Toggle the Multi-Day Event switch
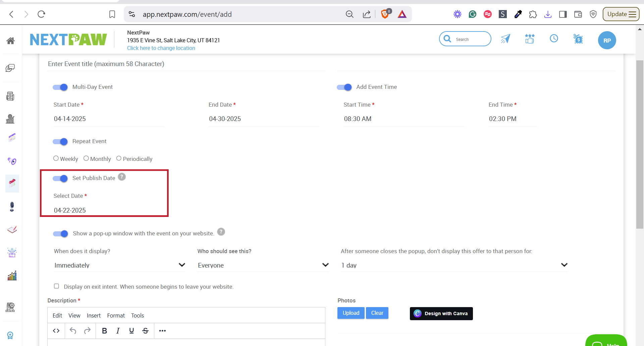This screenshot has height=346, width=644. pos(60,87)
